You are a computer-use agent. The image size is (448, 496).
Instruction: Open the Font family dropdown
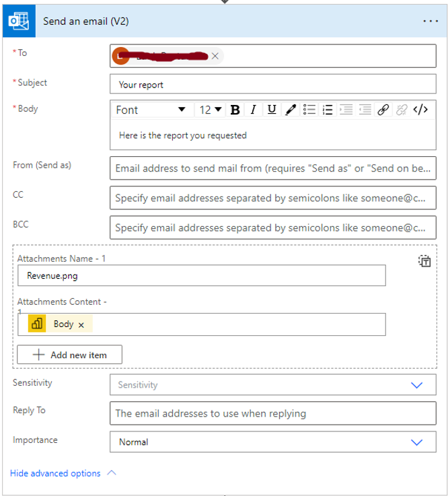pos(151,110)
